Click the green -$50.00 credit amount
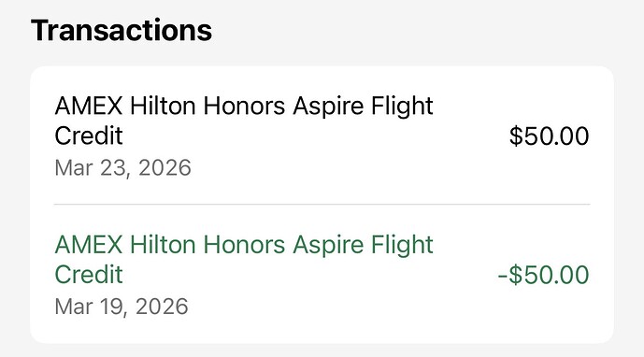Image resolution: width=644 pixels, height=357 pixels. (x=543, y=275)
